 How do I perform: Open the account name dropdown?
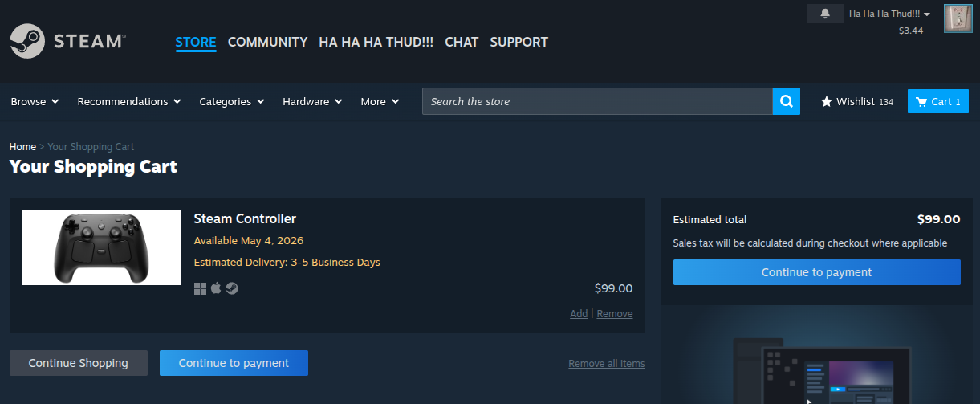pyautogui.click(x=889, y=14)
